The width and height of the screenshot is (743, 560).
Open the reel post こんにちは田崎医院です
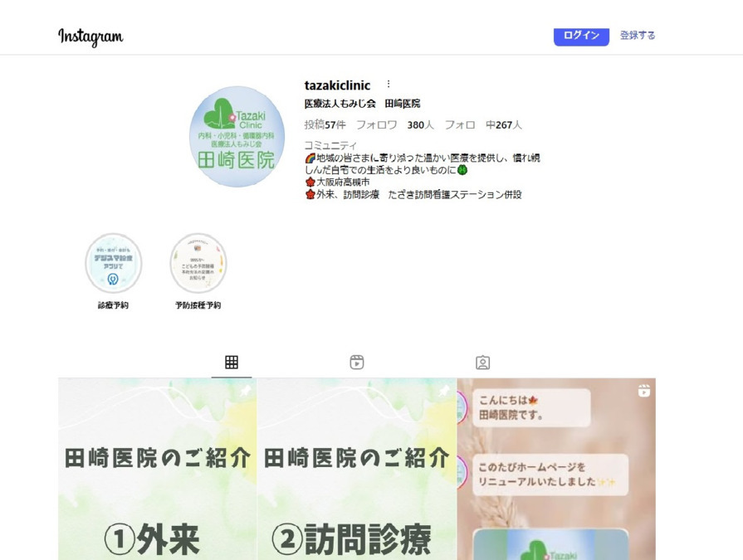[x=556, y=469]
